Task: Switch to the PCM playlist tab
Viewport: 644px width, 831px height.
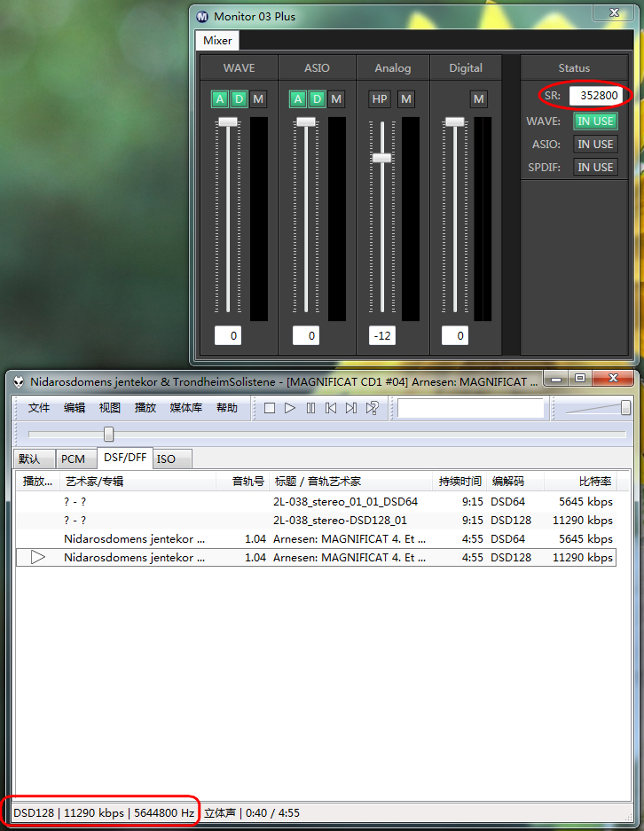Action: point(74,459)
